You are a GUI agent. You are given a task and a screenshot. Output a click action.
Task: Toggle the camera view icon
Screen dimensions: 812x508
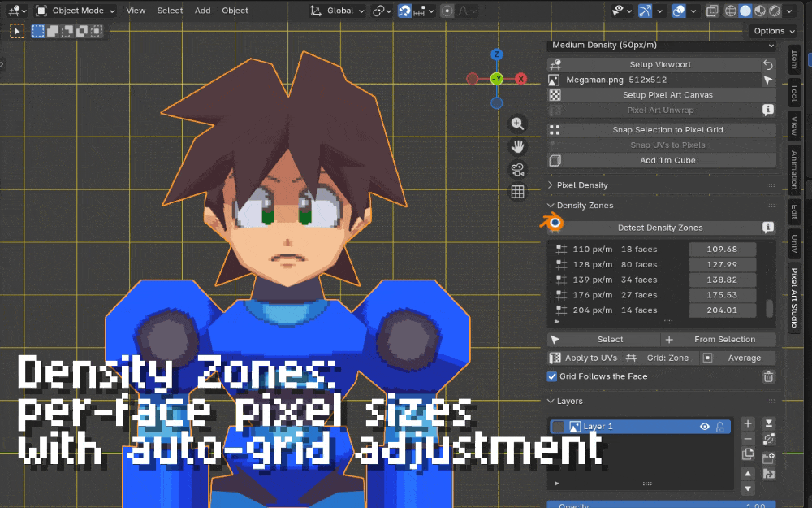pos(517,170)
